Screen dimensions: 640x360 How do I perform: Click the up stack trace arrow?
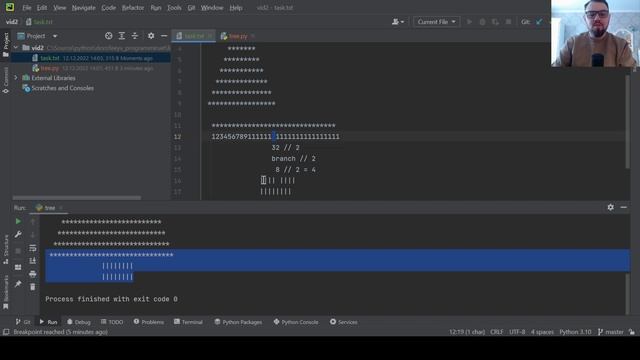tap(33, 221)
